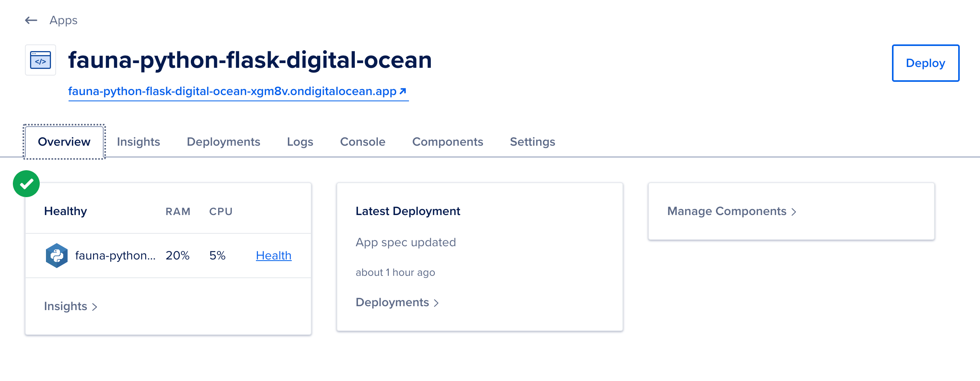Click chevron beside Deployments in deployment card

436,303
